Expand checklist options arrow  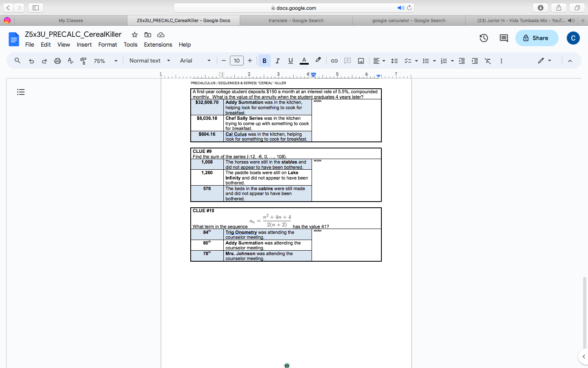coord(416,61)
